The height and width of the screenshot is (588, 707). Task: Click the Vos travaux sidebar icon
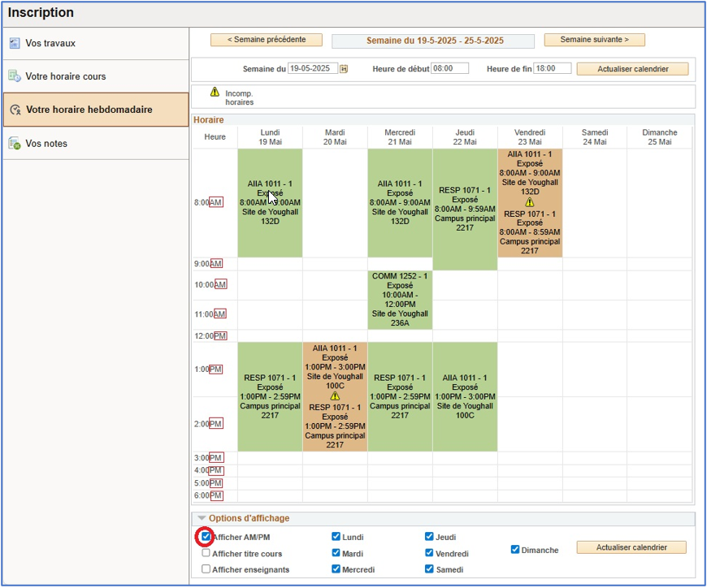(15, 43)
